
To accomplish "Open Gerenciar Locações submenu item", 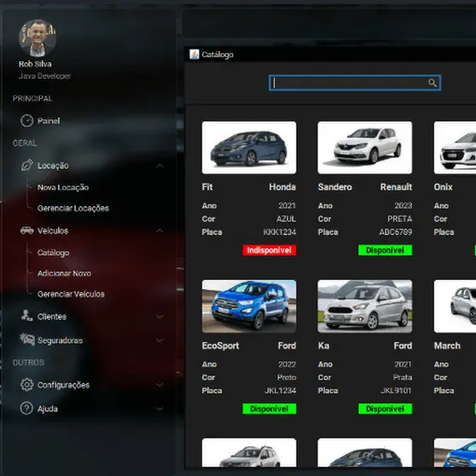I will (73, 208).
